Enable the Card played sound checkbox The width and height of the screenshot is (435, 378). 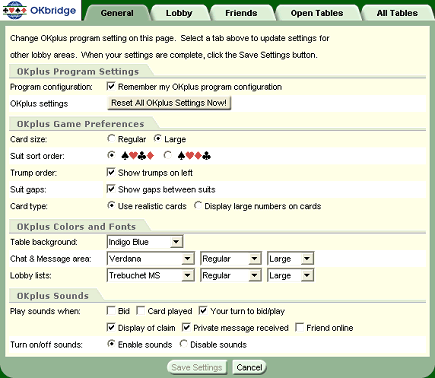pos(141,311)
